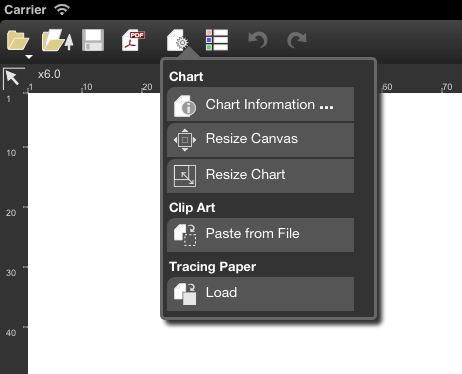Click the Paste from File clip icon

[185, 235]
